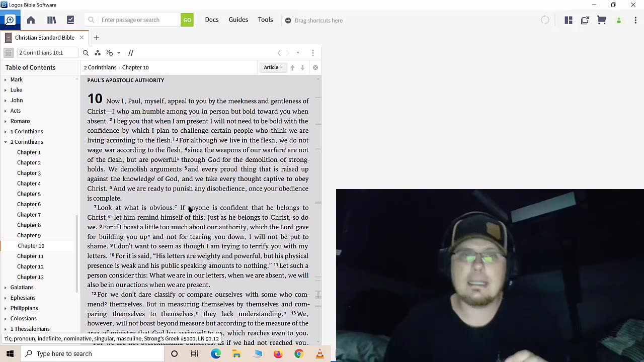Open the Library icon

[x=51, y=20]
